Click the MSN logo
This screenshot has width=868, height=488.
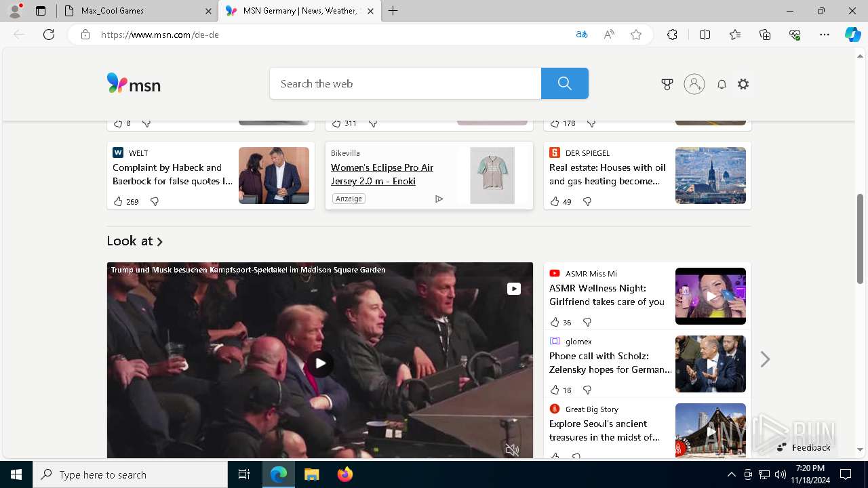(x=134, y=83)
